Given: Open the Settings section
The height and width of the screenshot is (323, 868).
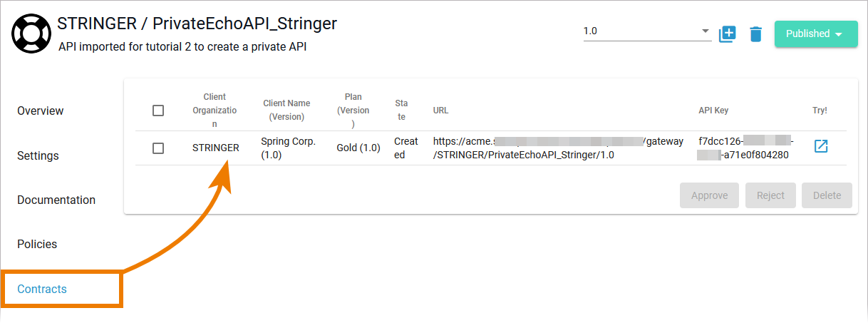Looking at the screenshot, I should click(x=38, y=155).
